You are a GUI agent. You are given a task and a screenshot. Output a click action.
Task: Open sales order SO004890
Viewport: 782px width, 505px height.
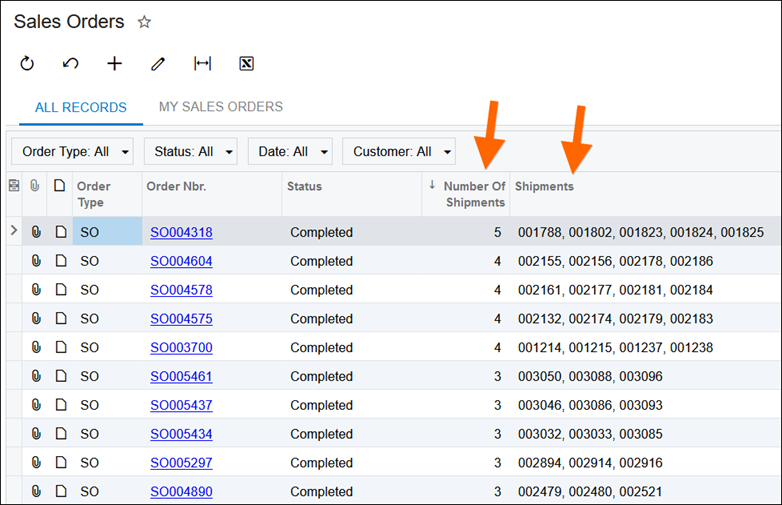[x=182, y=492]
